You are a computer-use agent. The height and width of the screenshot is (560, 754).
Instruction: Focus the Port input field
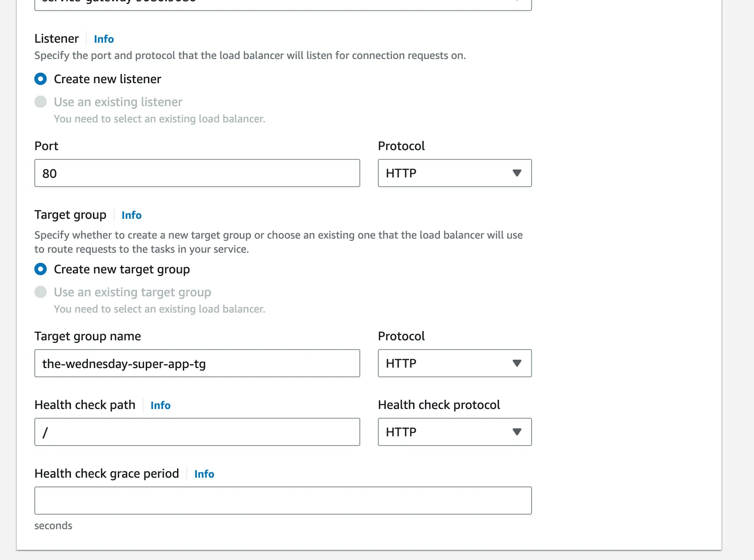pos(197,173)
